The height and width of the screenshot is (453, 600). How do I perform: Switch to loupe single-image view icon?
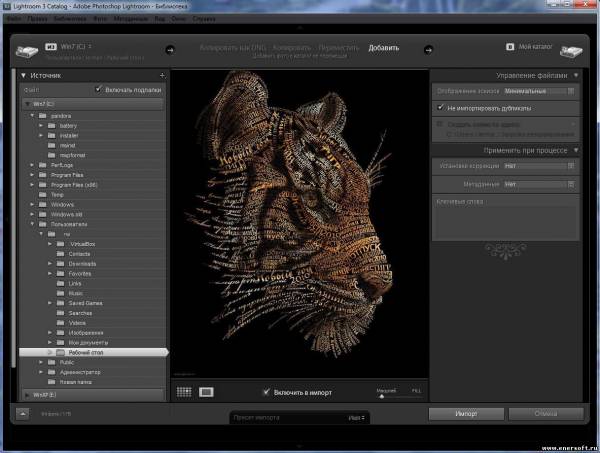coord(206,392)
